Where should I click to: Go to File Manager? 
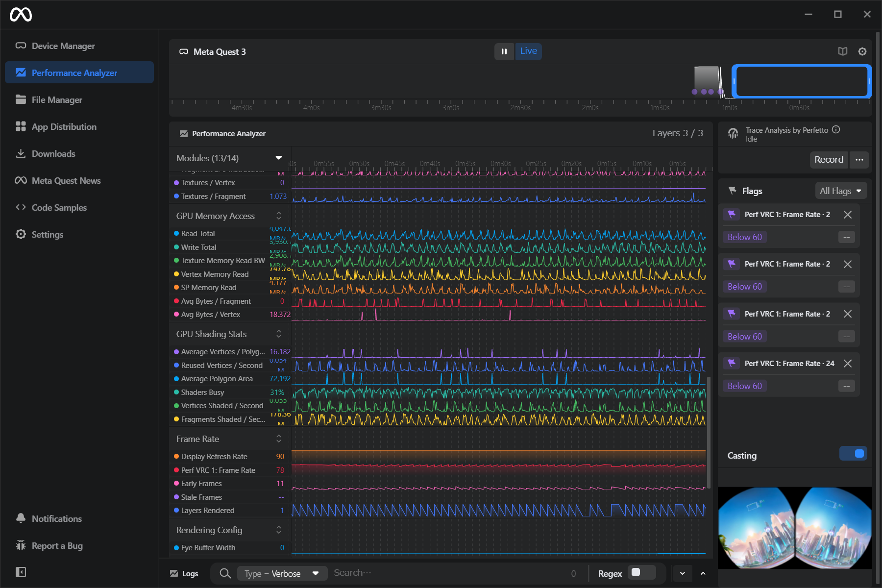point(57,100)
